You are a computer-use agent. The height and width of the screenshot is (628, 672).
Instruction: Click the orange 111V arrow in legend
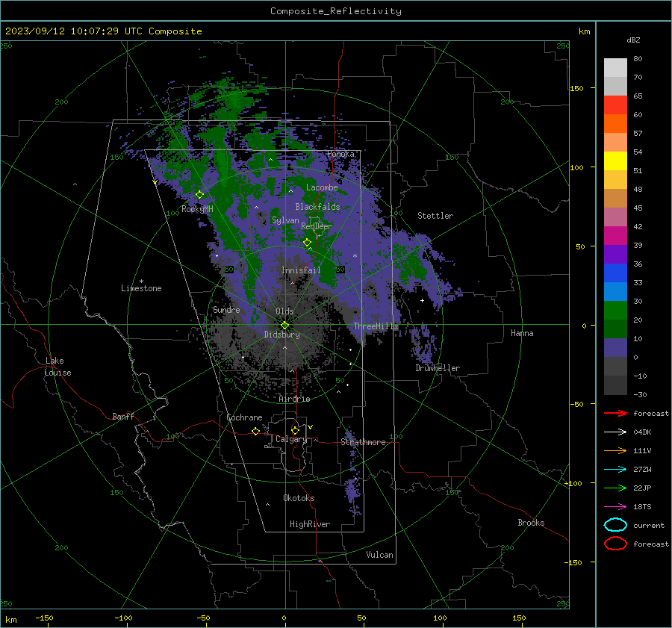(x=615, y=450)
